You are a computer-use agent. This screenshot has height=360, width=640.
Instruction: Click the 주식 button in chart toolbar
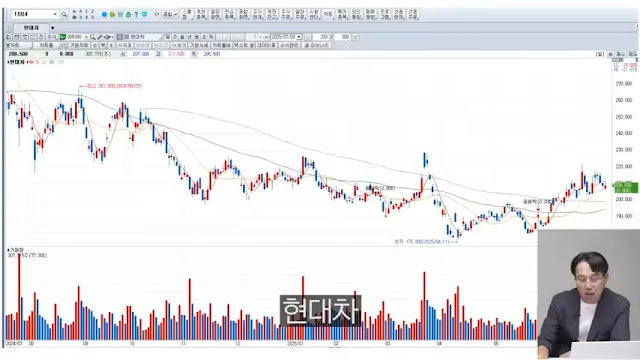(x=52, y=37)
